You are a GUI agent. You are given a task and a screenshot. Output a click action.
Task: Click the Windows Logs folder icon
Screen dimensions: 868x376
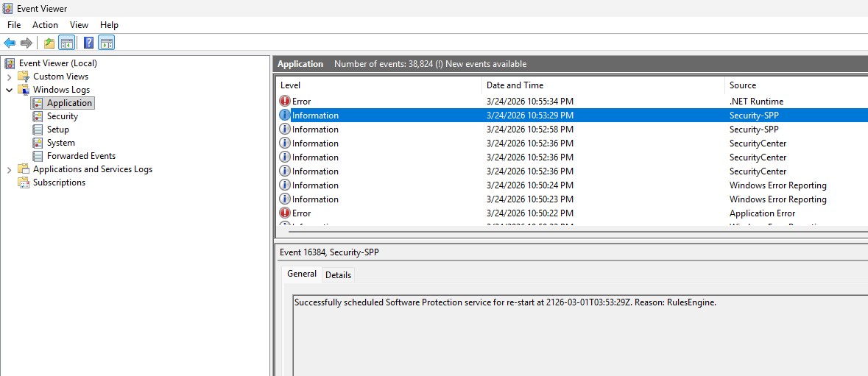(x=24, y=90)
